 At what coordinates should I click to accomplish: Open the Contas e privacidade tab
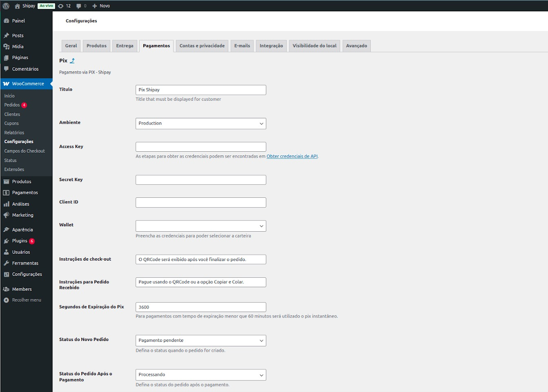202,46
